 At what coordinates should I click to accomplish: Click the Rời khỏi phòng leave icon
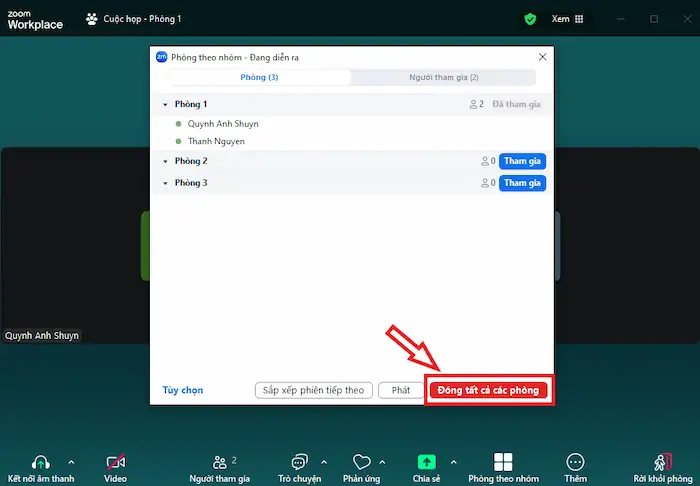(663, 462)
